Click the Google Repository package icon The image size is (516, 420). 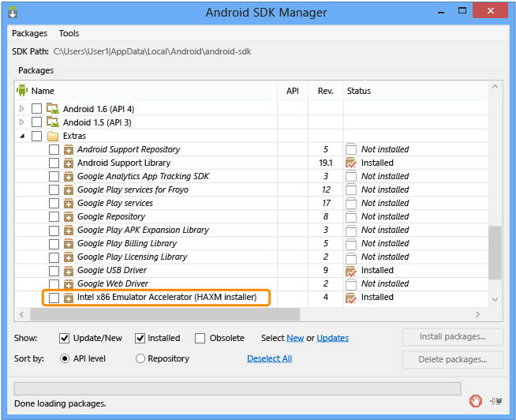pyautogui.click(x=69, y=217)
